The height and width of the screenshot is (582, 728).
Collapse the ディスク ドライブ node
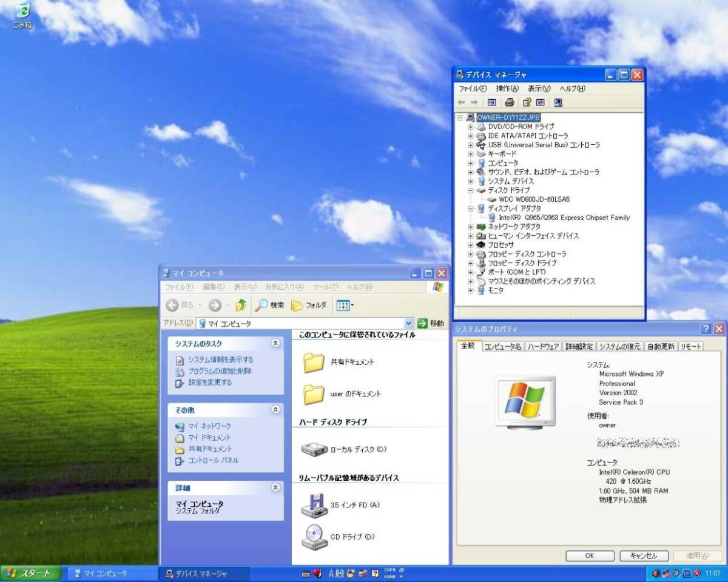pyautogui.click(x=471, y=190)
